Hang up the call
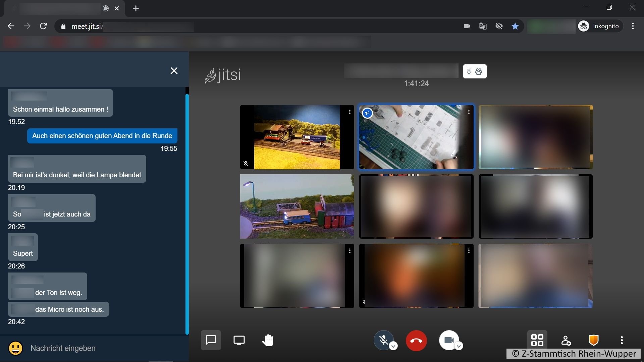The width and height of the screenshot is (644, 362). pos(416,341)
